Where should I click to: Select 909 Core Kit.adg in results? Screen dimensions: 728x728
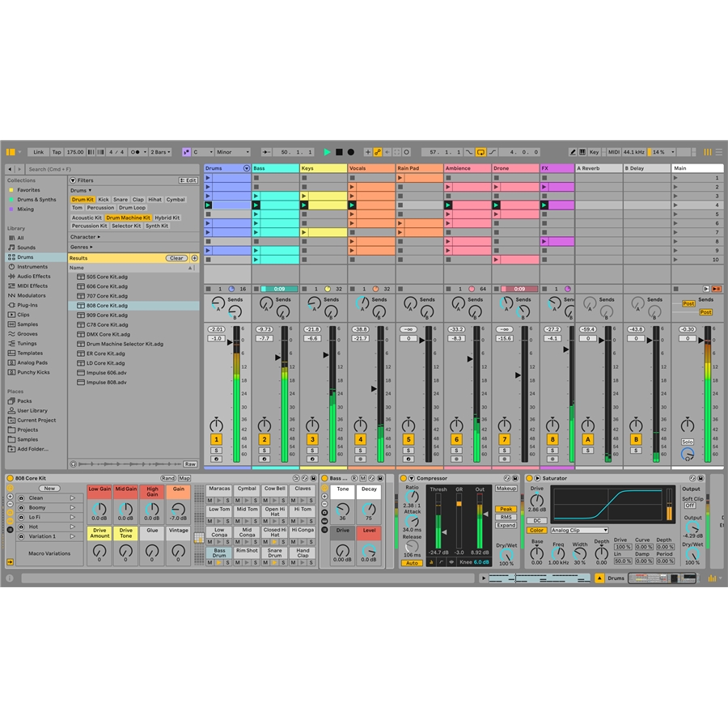point(106,315)
